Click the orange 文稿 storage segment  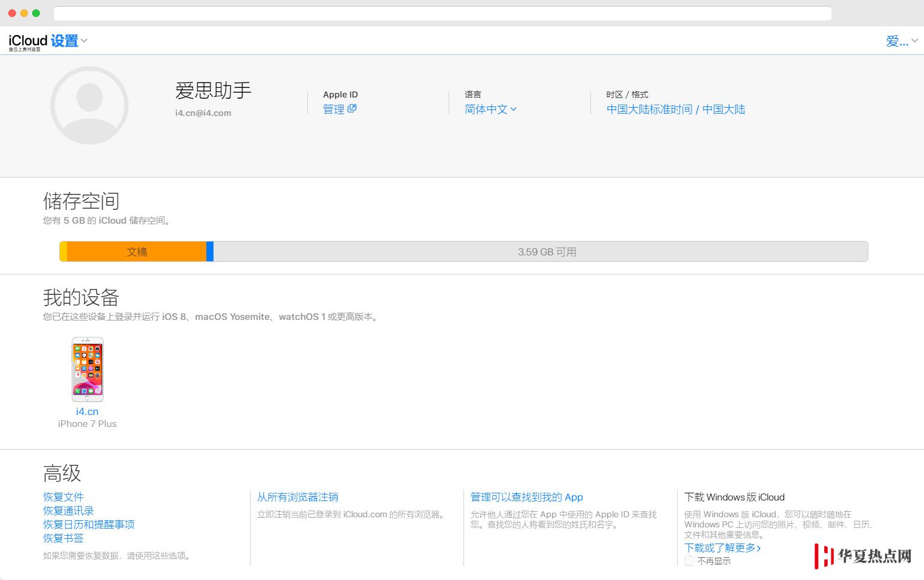(x=136, y=252)
